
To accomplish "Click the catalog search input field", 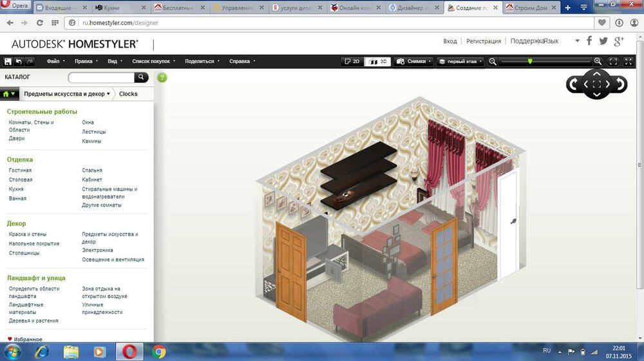I will coord(101,77).
